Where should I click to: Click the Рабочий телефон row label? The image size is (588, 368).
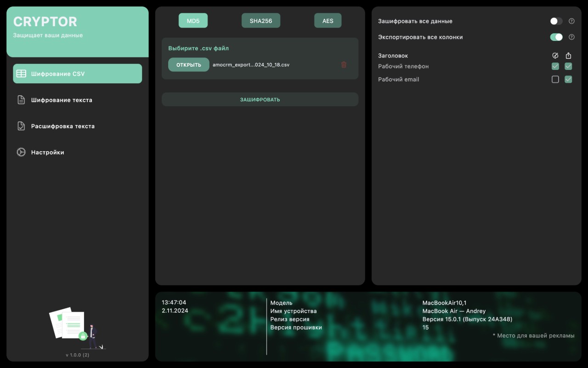click(x=403, y=66)
